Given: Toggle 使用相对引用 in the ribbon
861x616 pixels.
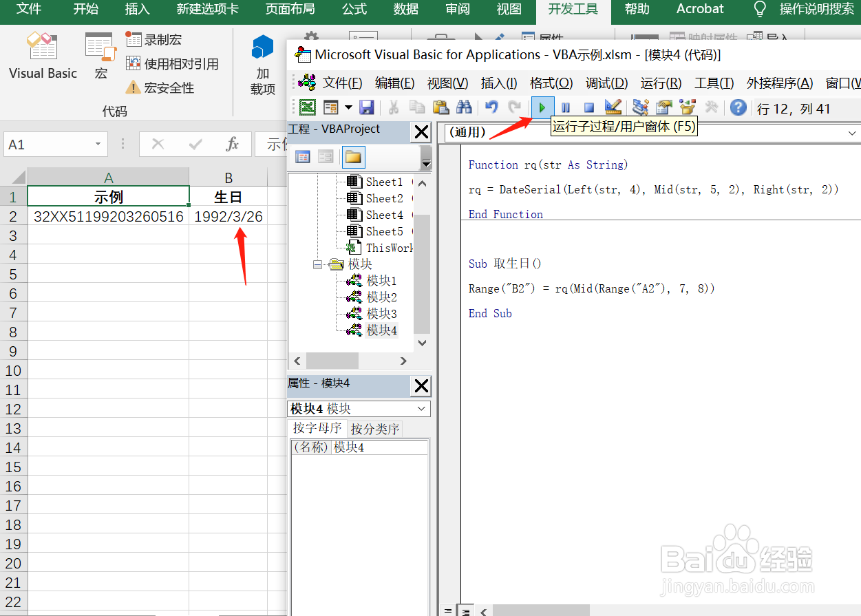Looking at the screenshot, I should [x=172, y=64].
